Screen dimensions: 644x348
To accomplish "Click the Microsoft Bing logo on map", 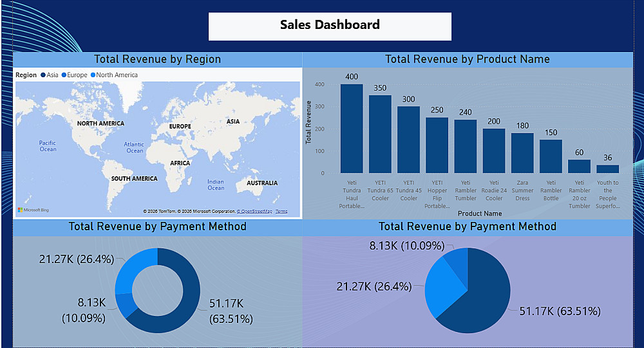I will click(x=33, y=210).
